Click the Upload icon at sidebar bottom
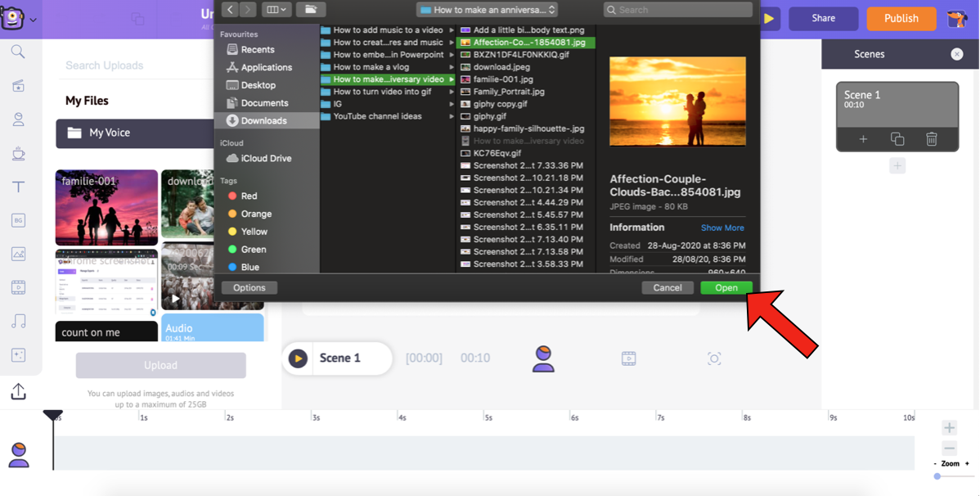The height and width of the screenshot is (496, 980). (x=18, y=392)
